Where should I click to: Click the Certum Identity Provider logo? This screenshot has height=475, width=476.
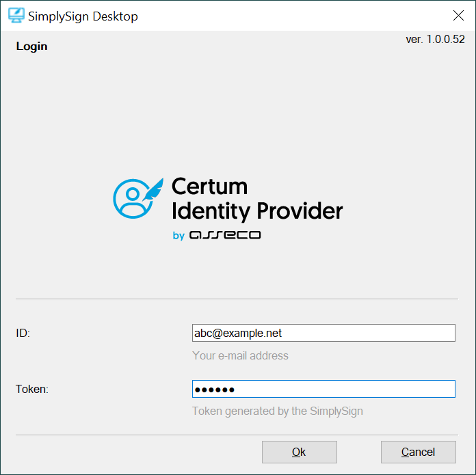pyautogui.click(x=228, y=208)
